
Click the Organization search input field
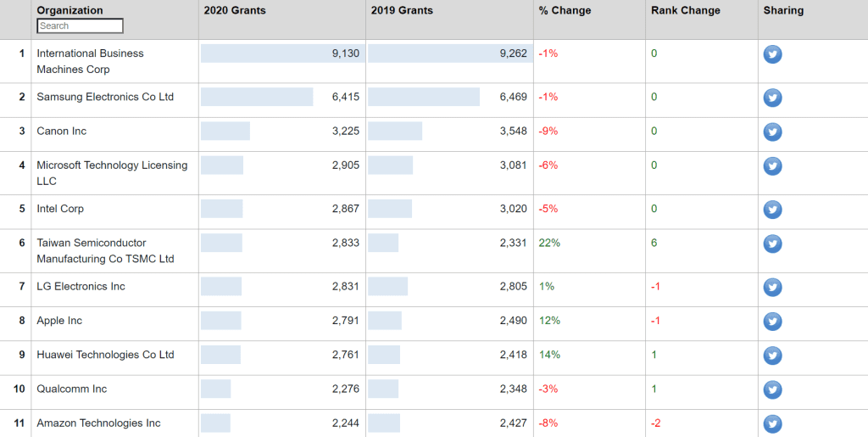pos(80,26)
